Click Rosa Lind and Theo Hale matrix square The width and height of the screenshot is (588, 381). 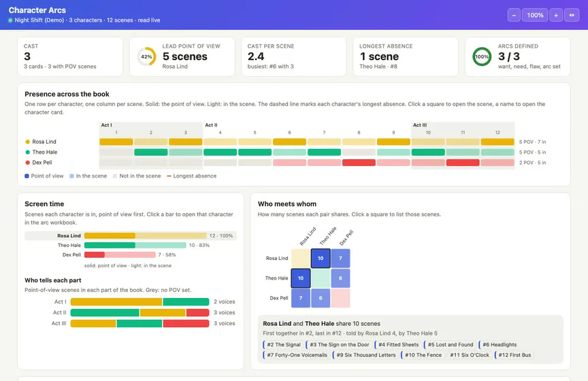[x=321, y=259]
